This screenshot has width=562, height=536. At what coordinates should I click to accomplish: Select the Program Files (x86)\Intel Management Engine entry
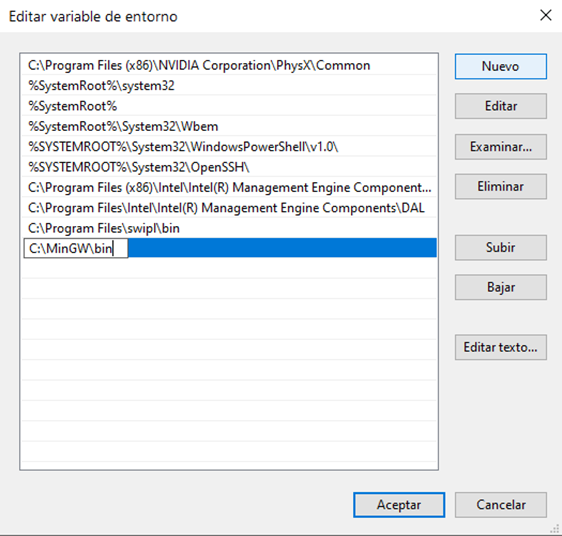click(229, 188)
